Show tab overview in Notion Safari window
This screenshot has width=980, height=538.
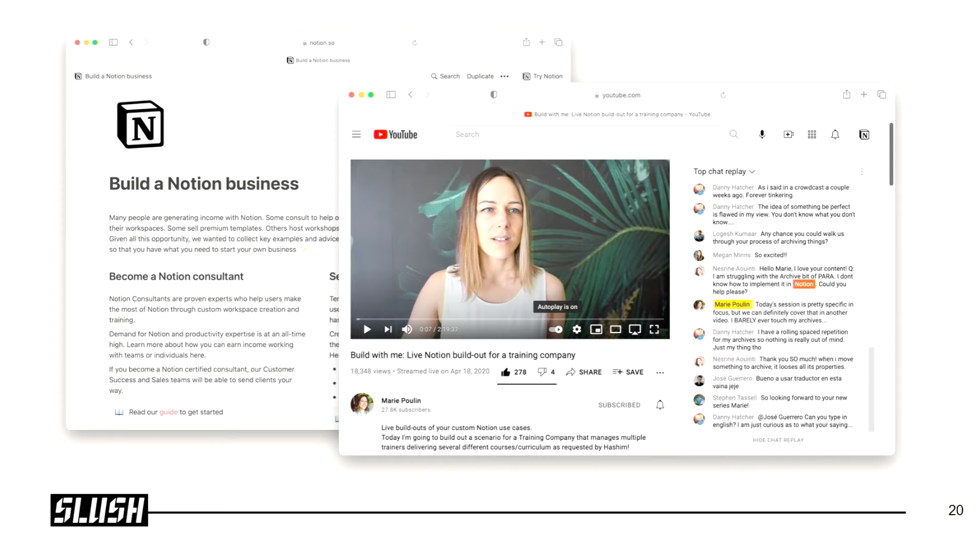click(558, 42)
